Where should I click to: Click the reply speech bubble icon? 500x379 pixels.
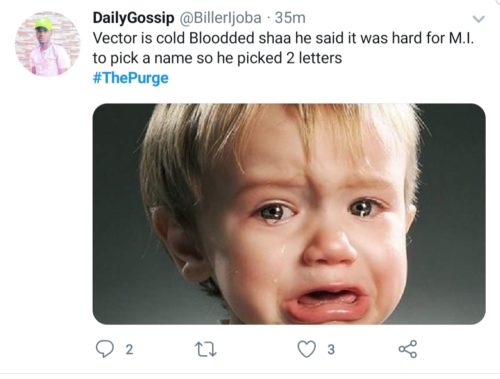[105, 349]
